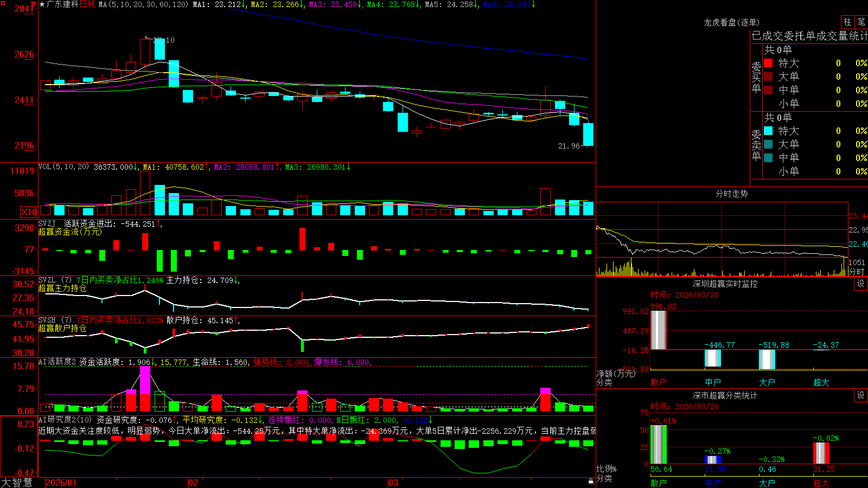868x488 pixels.
Task: Click the X10 volume scale indicator
Action: tap(29, 212)
